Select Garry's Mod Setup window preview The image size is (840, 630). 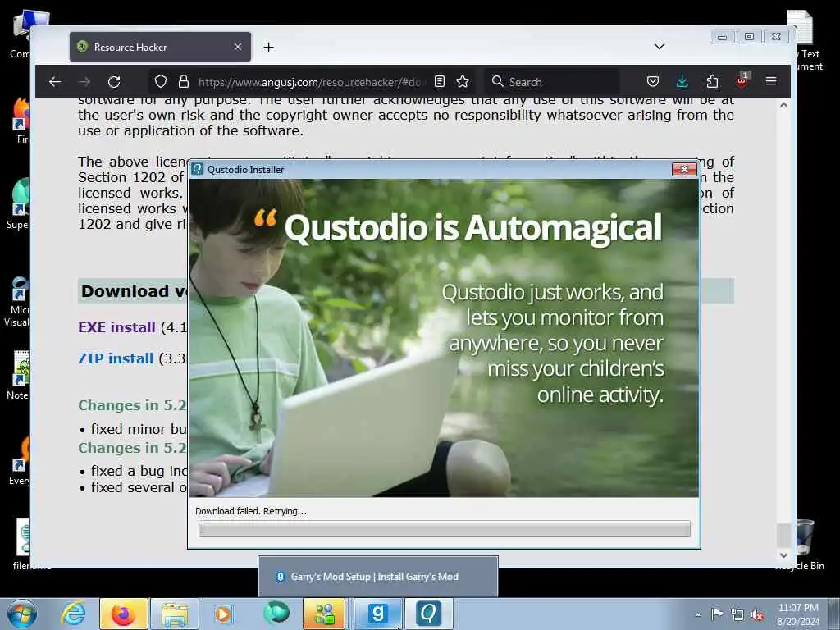pyautogui.click(x=378, y=577)
